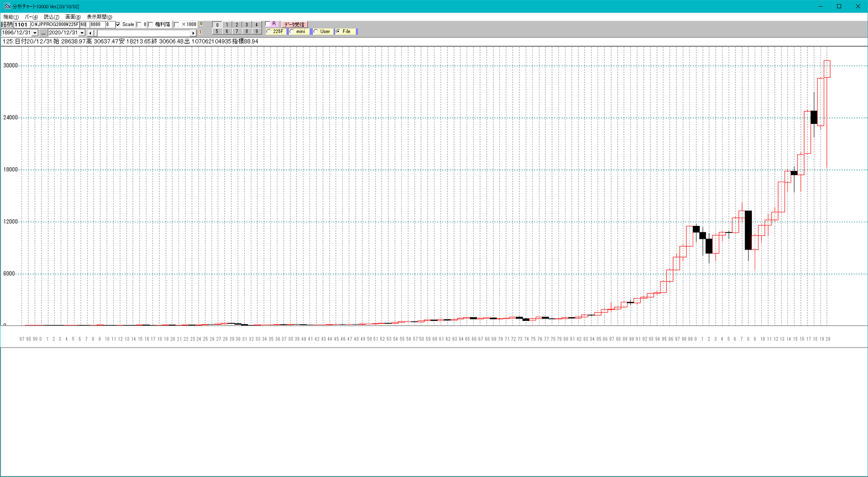Minimize the 分析チャート10000 window
868x477 pixels.
pyautogui.click(x=820, y=7)
